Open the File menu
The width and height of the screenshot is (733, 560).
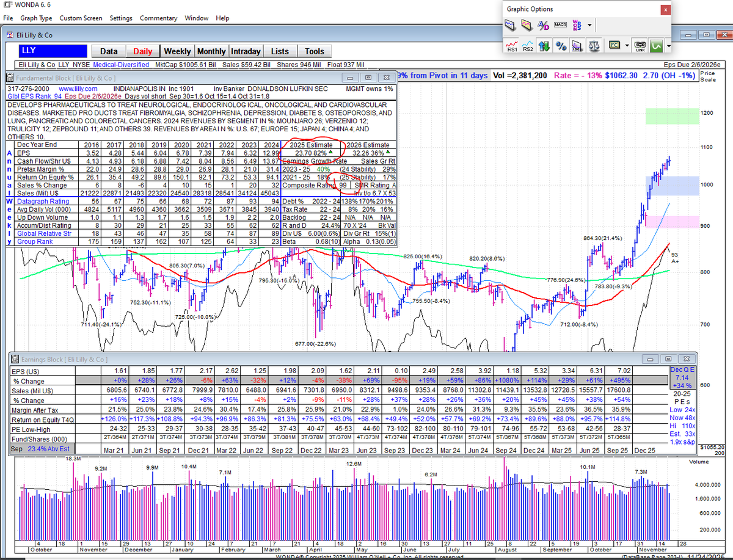click(8, 18)
